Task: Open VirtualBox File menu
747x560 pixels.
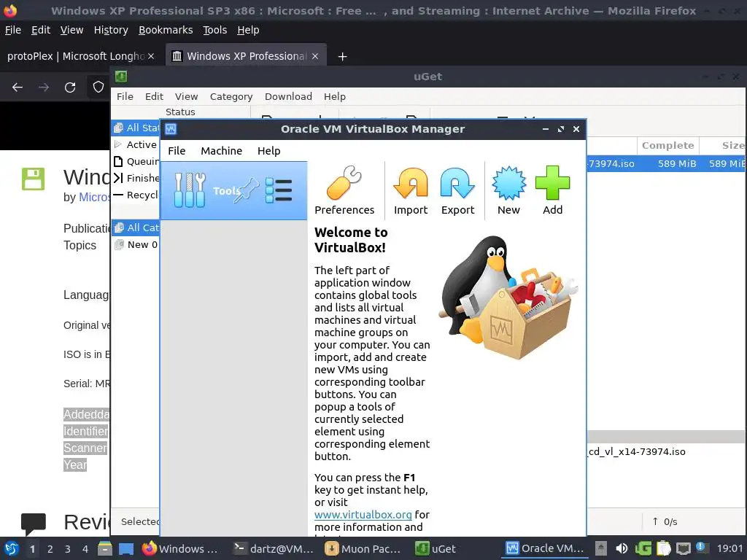Action: pos(177,151)
